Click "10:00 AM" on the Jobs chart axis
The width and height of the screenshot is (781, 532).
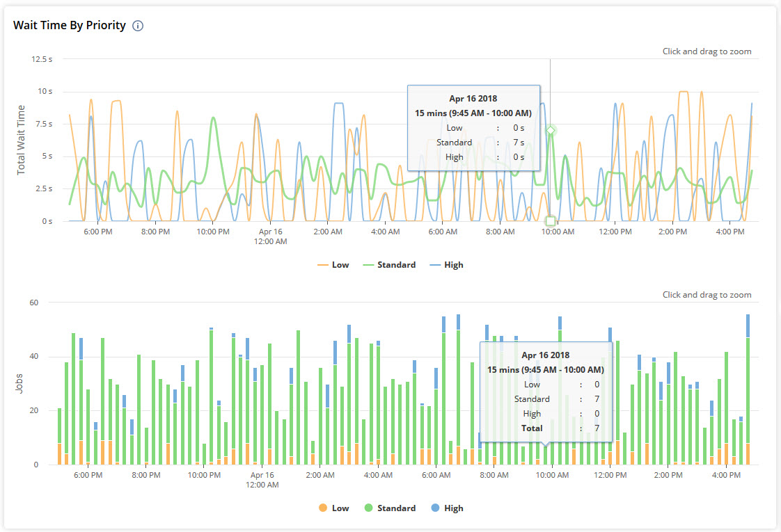click(x=553, y=475)
